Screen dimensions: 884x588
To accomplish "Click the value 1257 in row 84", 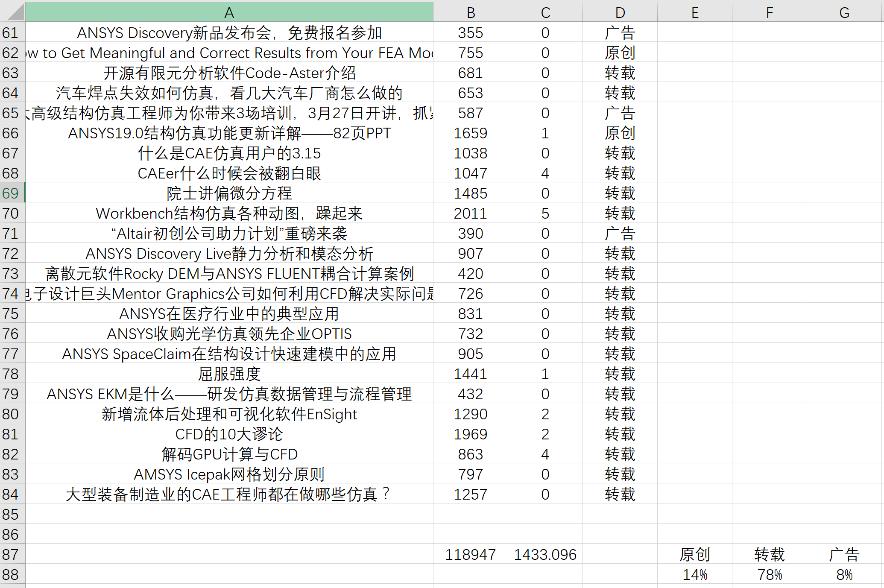I will point(471,494).
